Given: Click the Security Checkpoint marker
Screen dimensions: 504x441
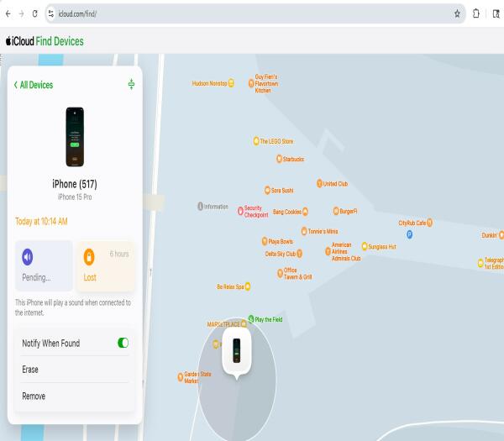Looking at the screenshot, I should [240, 211].
